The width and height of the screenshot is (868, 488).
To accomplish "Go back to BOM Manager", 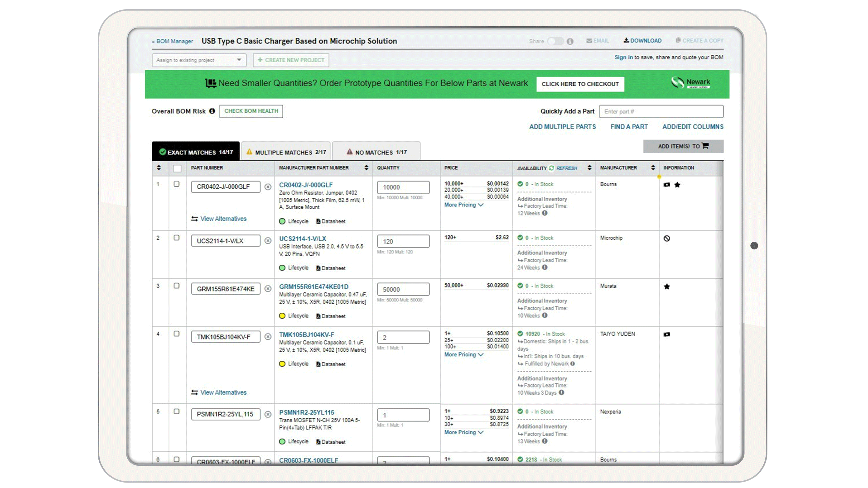I will [173, 41].
